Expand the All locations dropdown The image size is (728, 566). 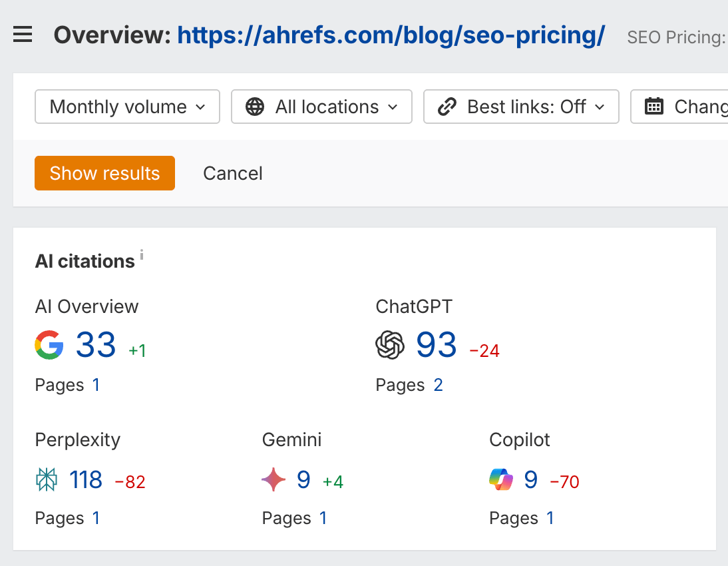click(321, 107)
